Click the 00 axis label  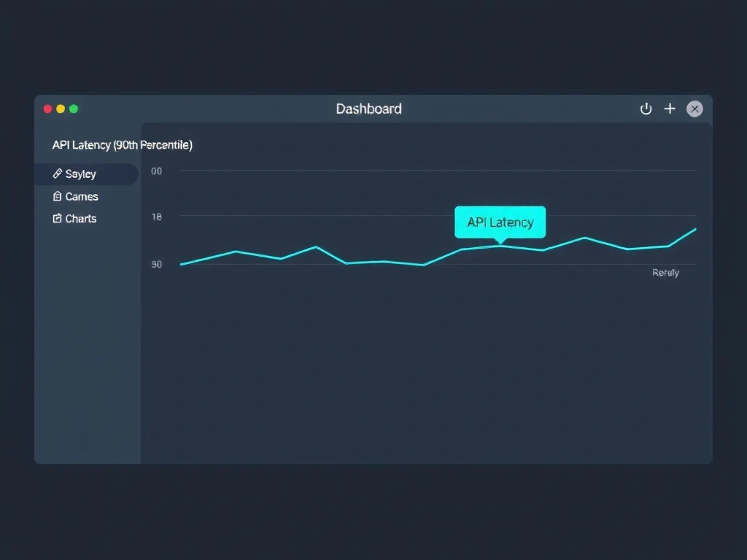pyautogui.click(x=156, y=171)
